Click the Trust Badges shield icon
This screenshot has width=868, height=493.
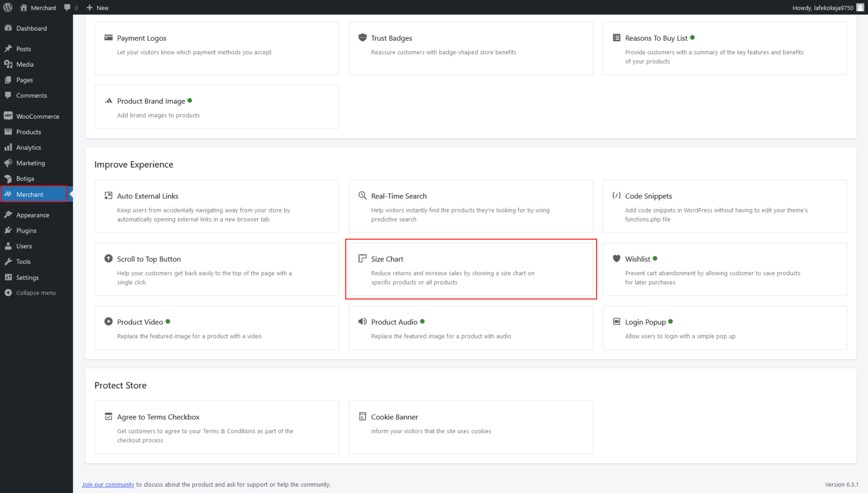[x=362, y=38]
